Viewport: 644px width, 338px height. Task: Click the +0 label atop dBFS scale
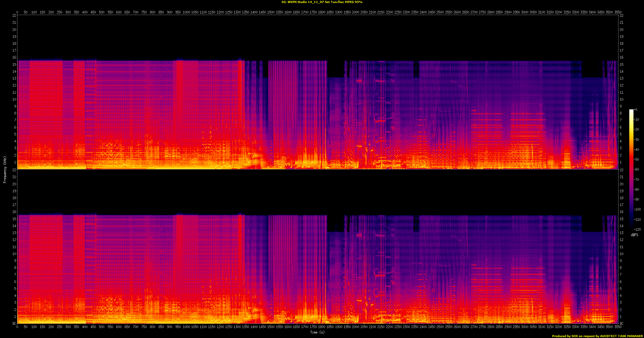635,110
